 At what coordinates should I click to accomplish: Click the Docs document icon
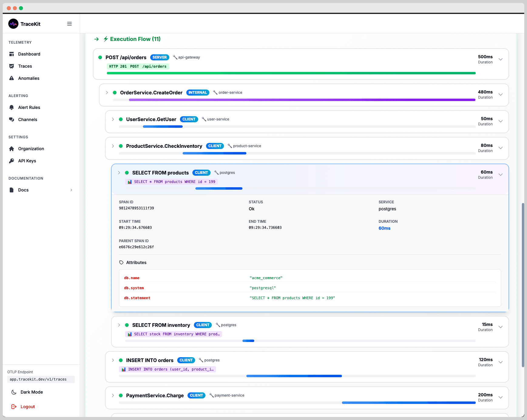(x=12, y=190)
